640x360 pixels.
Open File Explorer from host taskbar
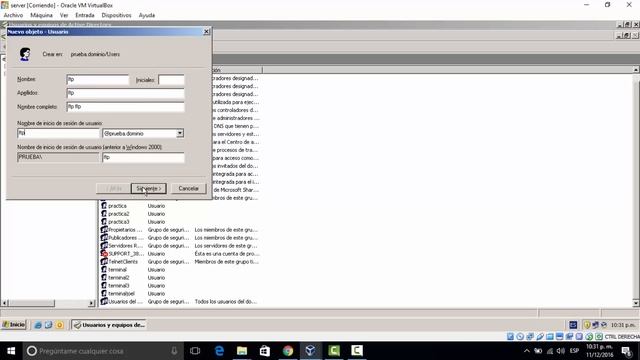[242, 351]
